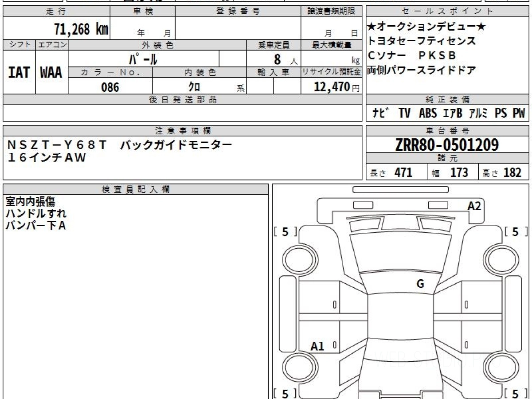The height and width of the screenshot is (399, 532).
Task: Click the 両側パワースライドドア line
Action: (x=422, y=70)
